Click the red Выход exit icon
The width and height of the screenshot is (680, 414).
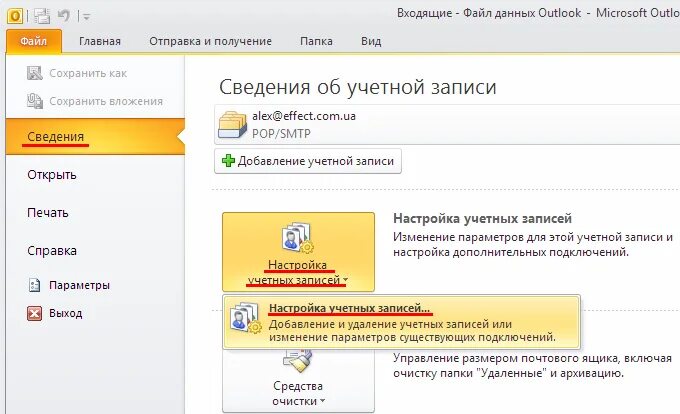(x=34, y=313)
